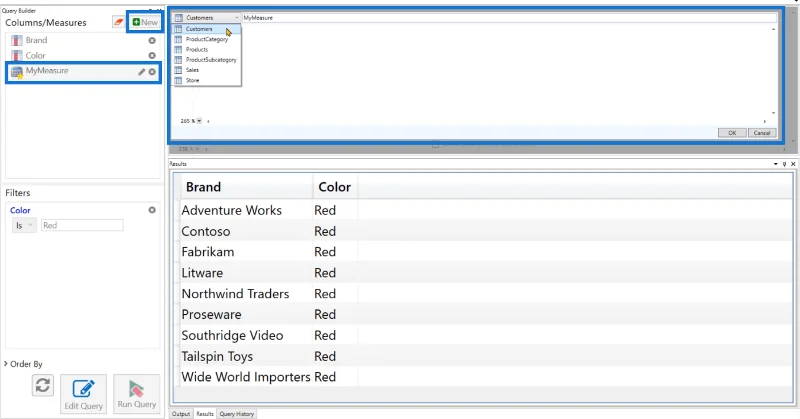The height and width of the screenshot is (419, 800).
Task: Select the Brand column row
Action: 83,40
